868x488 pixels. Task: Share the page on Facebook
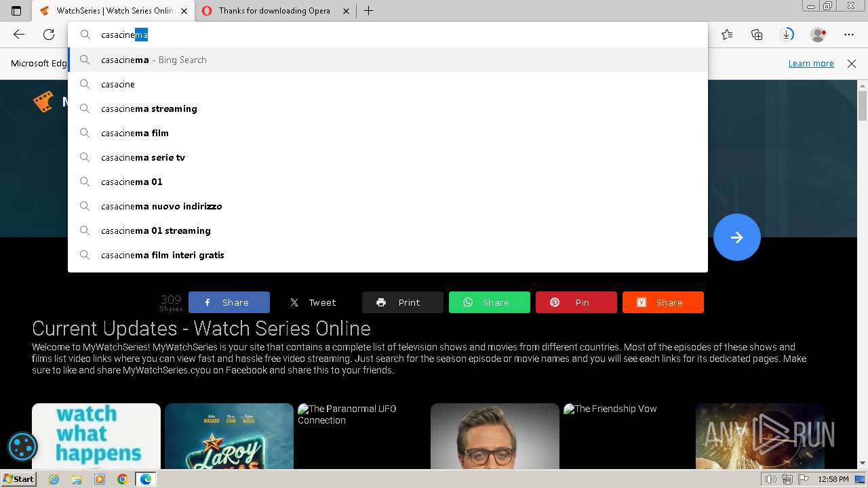pyautogui.click(x=229, y=302)
